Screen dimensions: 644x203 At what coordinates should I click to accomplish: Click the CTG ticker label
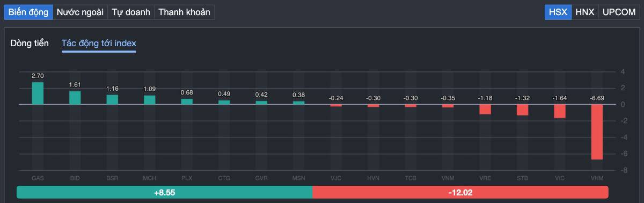[224, 178]
